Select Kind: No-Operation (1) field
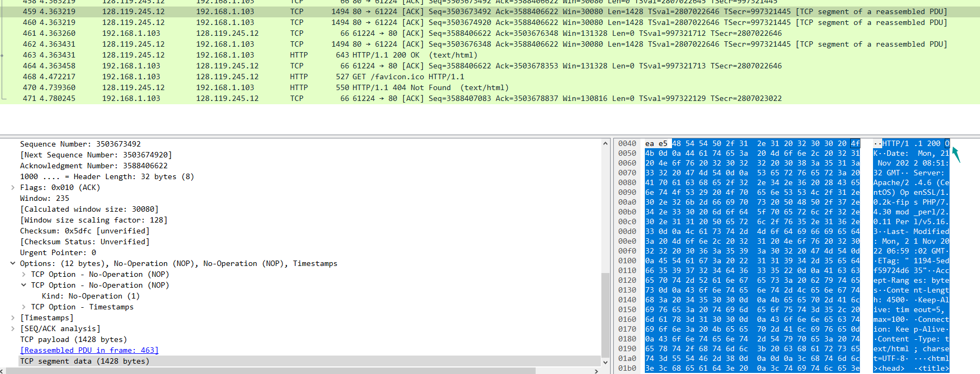Image resolution: width=980 pixels, height=374 pixels. click(x=90, y=296)
